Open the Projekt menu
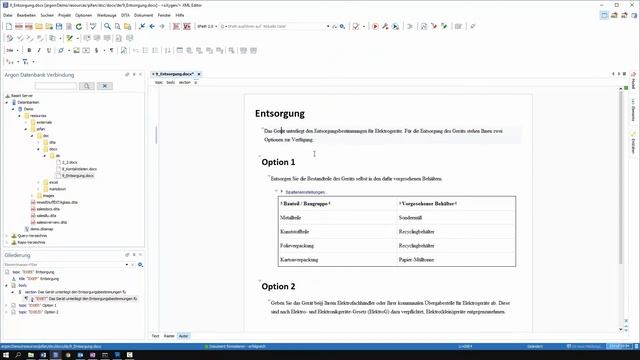 [64, 15]
